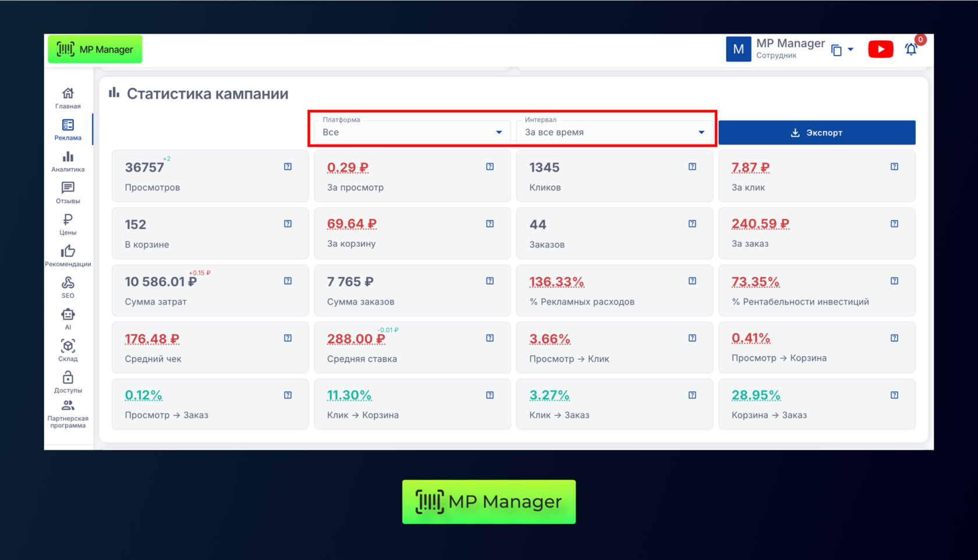The width and height of the screenshot is (978, 560).
Task: Open Аналитика in the sidebar menu
Action: point(68,161)
